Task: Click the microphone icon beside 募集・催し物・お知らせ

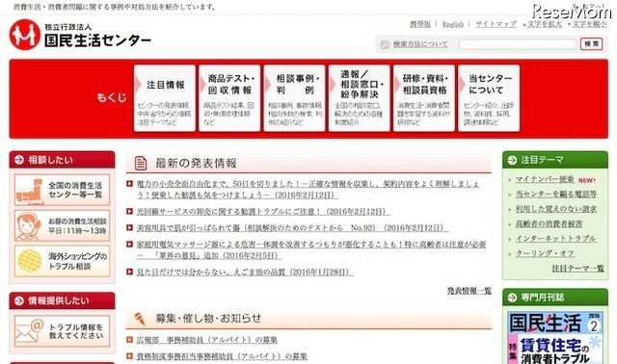Action: 140,319
